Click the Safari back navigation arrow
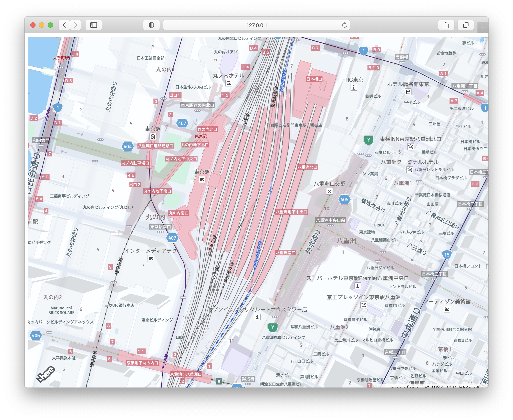513x420 pixels. [x=64, y=25]
